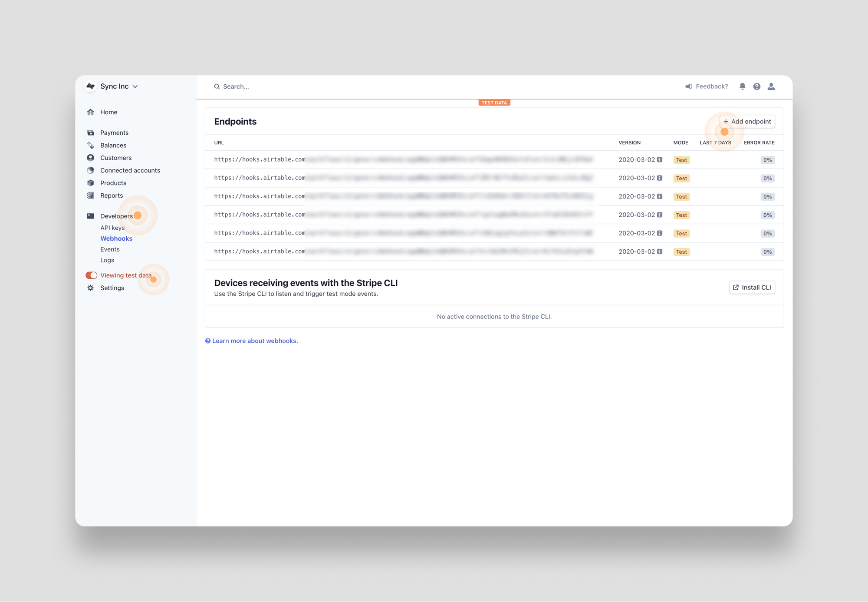Click inside the Search field
The height and width of the screenshot is (602, 868).
coord(236,86)
